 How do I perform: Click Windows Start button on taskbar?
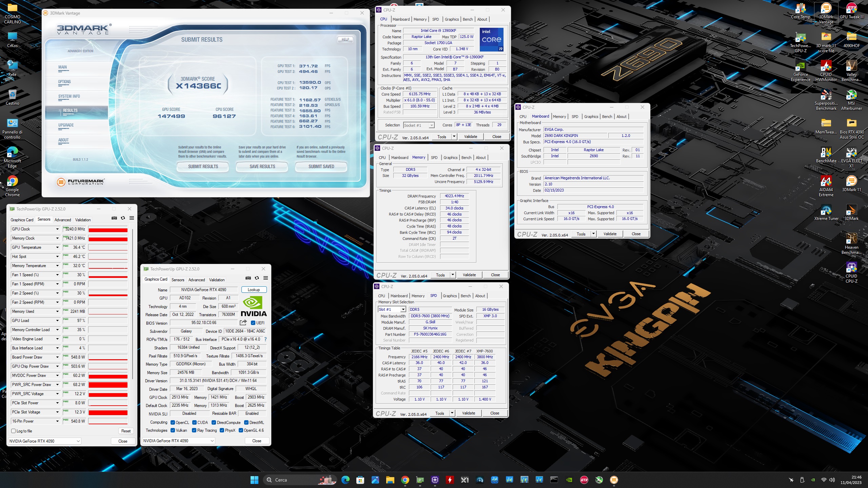pos(254,480)
